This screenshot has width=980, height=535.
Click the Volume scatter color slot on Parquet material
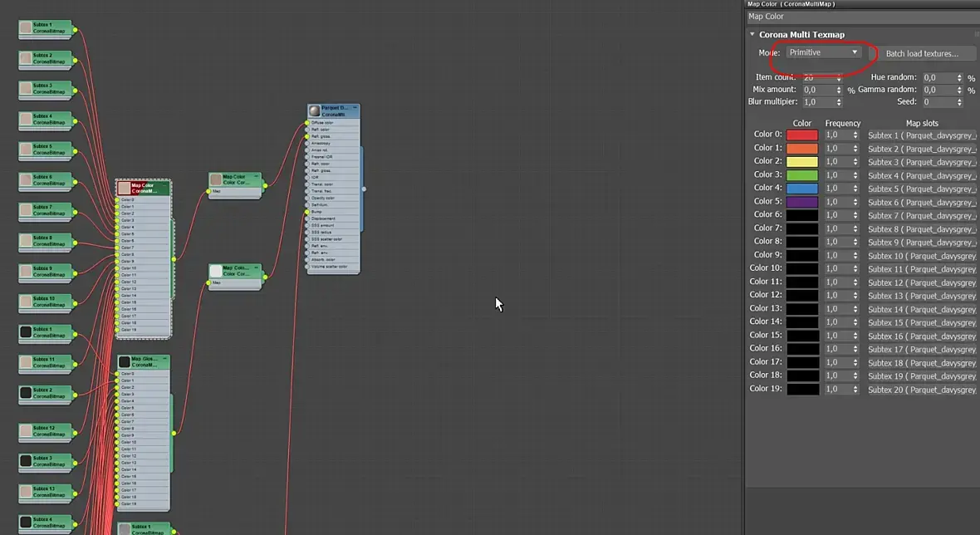333,267
